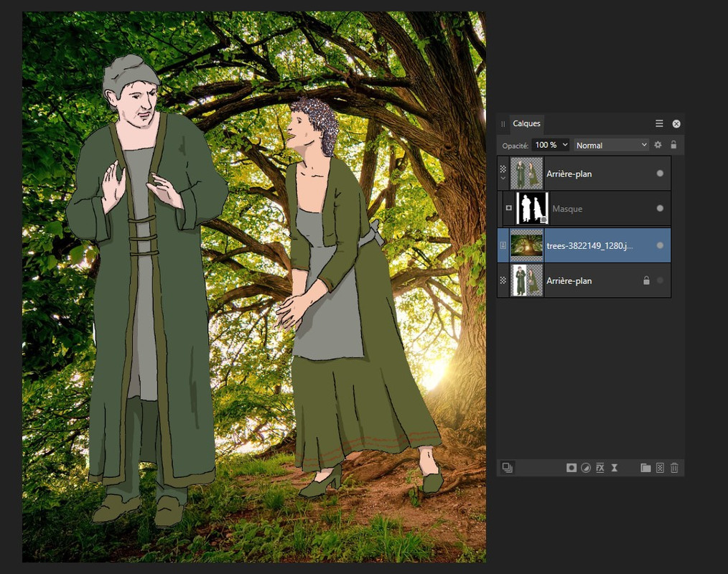The image size is (728, 574).
Task: Unlock the bottom Arrière-plan layer padlock
Action: pyautogui.click(x=646, y=281)
